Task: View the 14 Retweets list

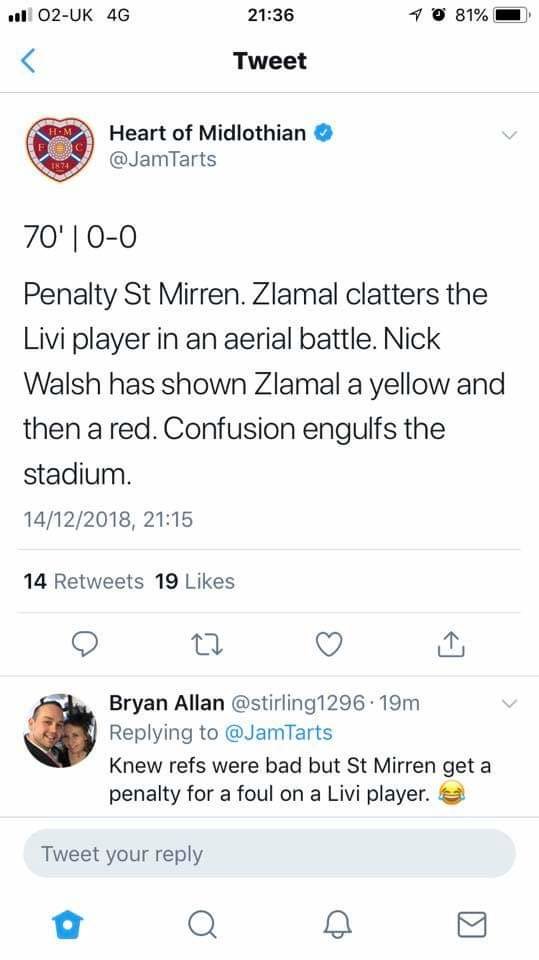Action: (x=84, y=581)
